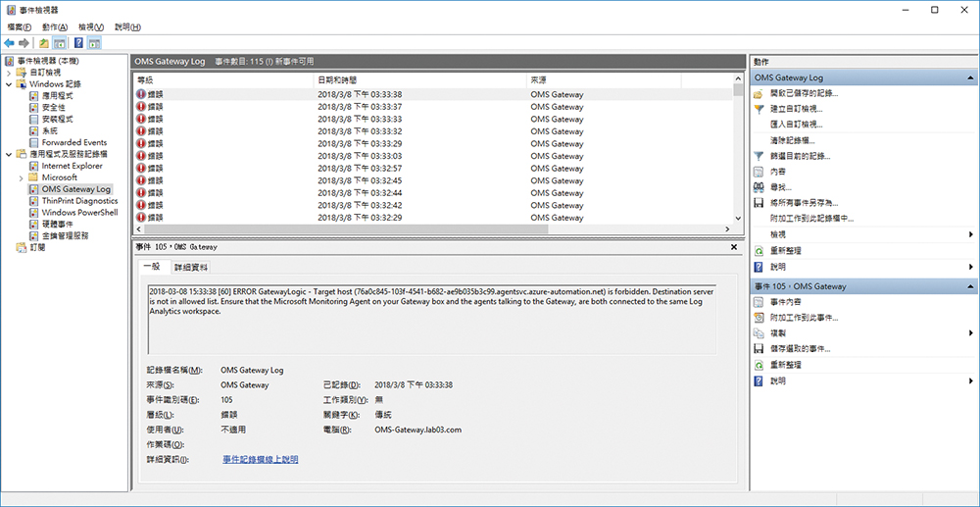The image size is (980, 507).
Task: Select the 系統 log in tree
Action: [49, 130]
